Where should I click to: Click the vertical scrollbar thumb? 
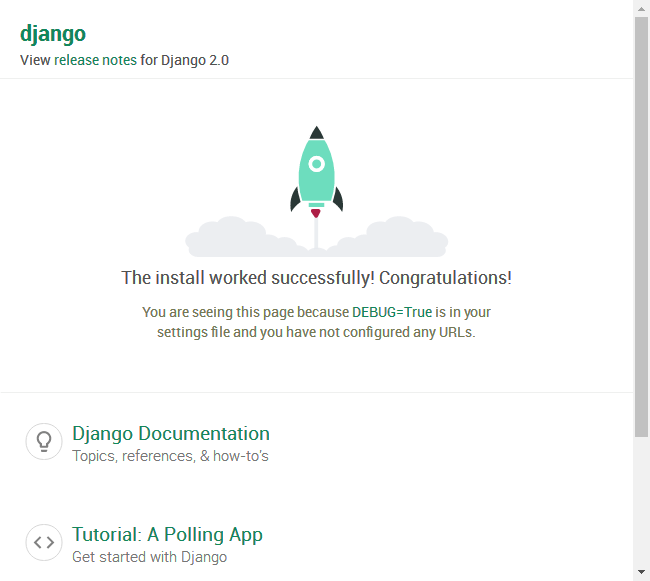(641, 227)
